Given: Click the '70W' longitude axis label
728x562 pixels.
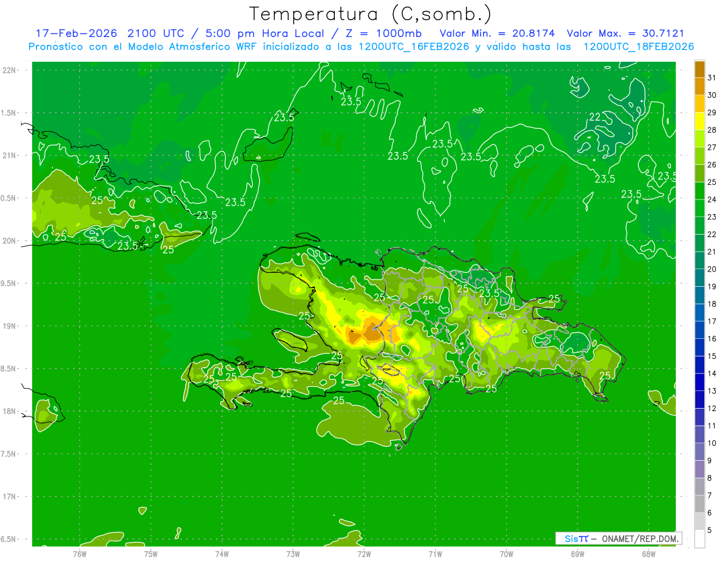Looking at the screenshot, I should click(x=507, y=554).
